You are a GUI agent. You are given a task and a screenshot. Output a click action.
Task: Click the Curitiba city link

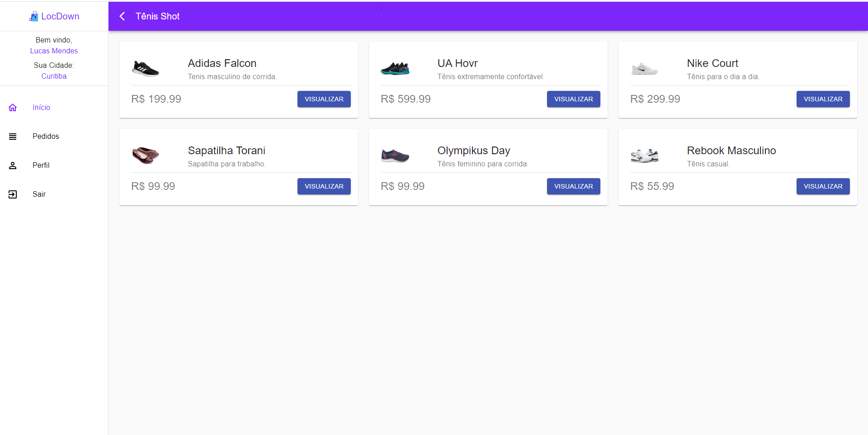pyautogui.click(x=54, y=76)
